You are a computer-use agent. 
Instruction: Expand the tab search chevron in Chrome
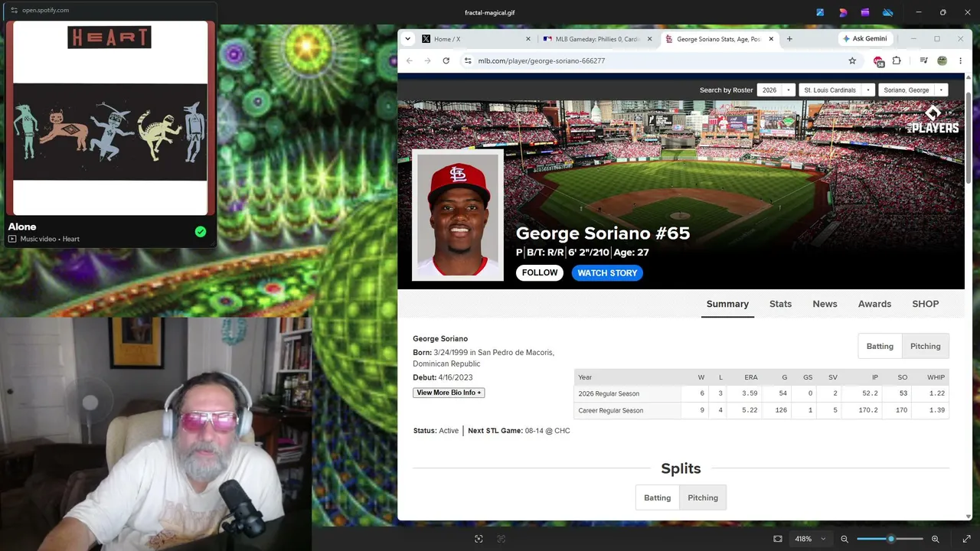pos(407,39)
